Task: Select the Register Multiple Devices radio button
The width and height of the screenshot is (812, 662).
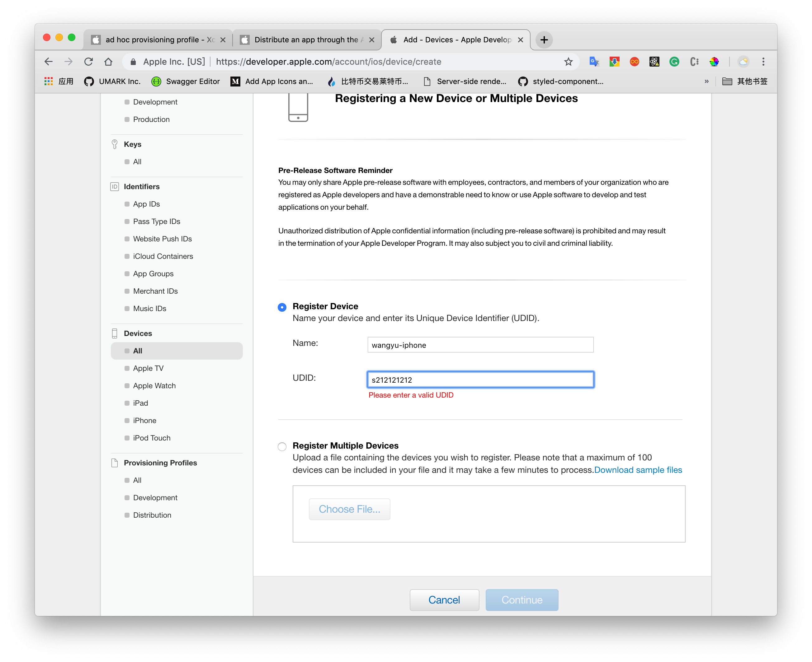Action: pyautogui.click(x=282, y=446)
